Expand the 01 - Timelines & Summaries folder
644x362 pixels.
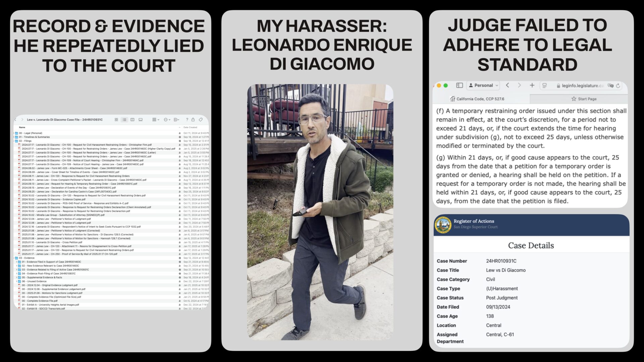[x=14, y=137]
